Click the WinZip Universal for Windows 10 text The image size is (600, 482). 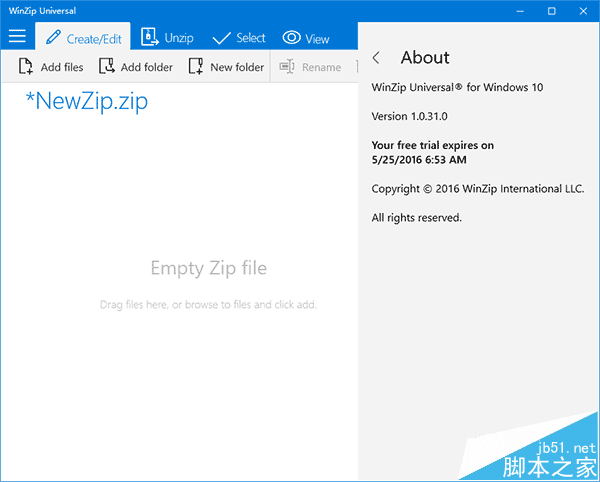pos(457,87)
